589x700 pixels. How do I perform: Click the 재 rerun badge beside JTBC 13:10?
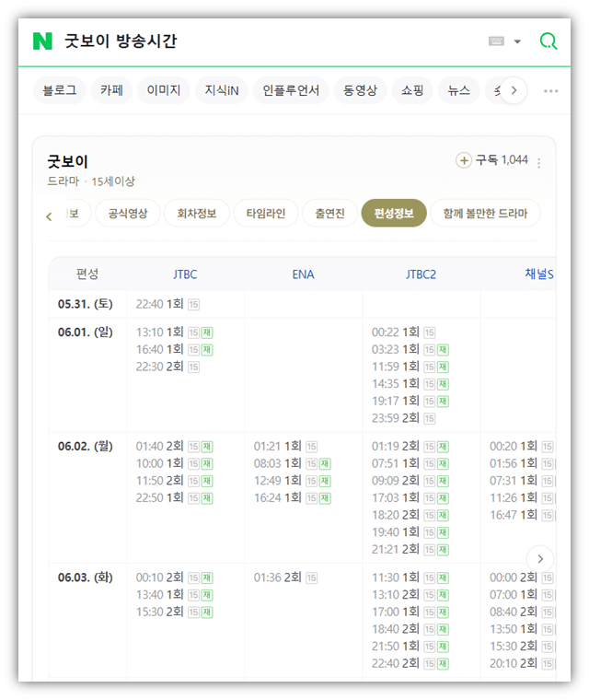coord(207,332)
